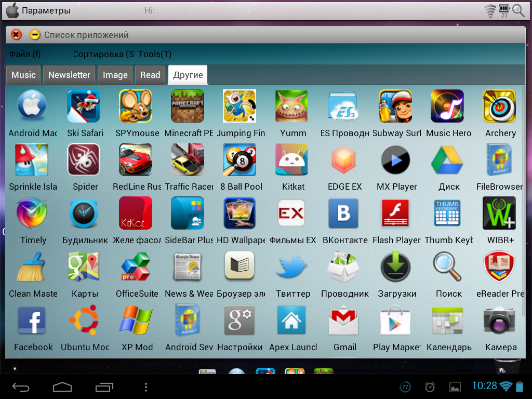Open HD Wallpapers app
The height and width of the screenshot is (399, 532).
point(240,212)
